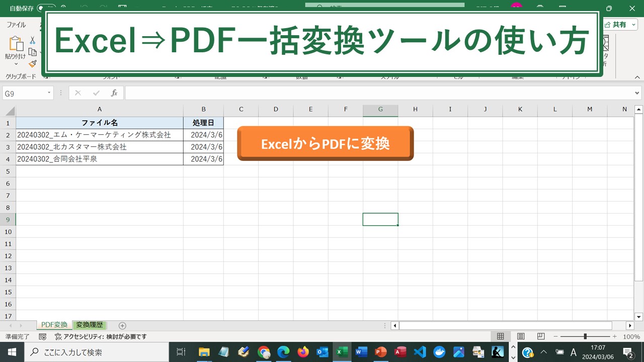This screenshot has height=362, width=644.
Task: Open the Name Box dropdown arrow
Action: pyautogui.click(x=49, y=93)
